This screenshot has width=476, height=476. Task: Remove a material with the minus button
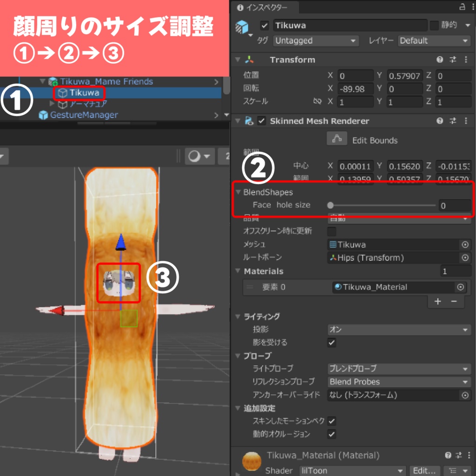pyautogui.click(x=454, y=301)
